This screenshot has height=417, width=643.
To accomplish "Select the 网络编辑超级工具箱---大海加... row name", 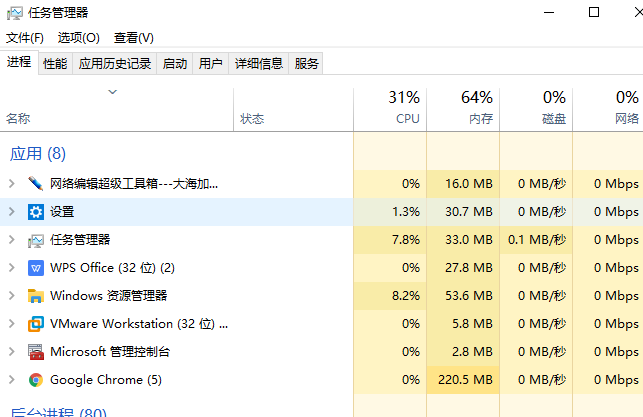I will 134,184.
